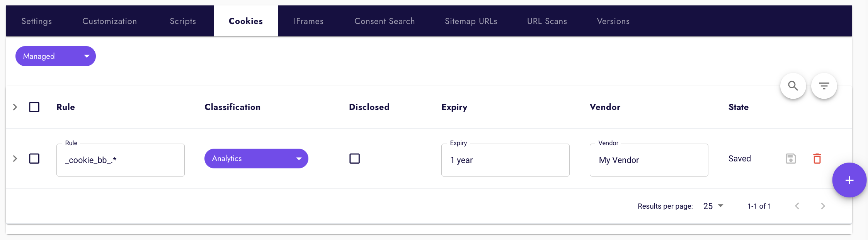The height and width of the screenshot is (240, 868).
Task: Edit the Rule field _cookie_bb_.*
Action: [121, 160]
